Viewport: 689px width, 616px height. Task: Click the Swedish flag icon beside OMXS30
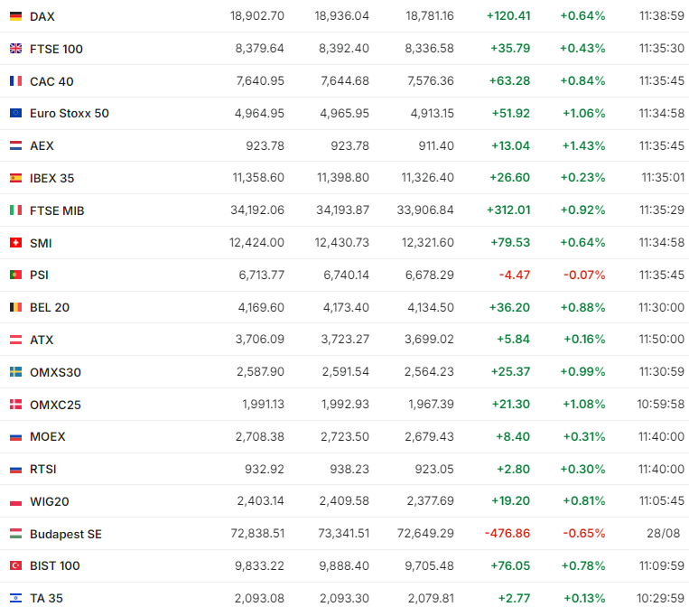(15, 372)
